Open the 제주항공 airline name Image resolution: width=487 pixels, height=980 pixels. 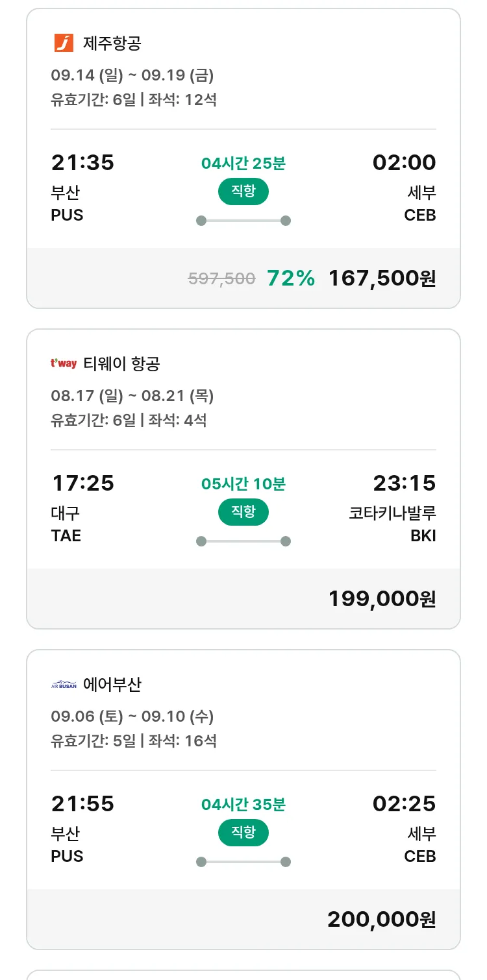pos(112,43)
